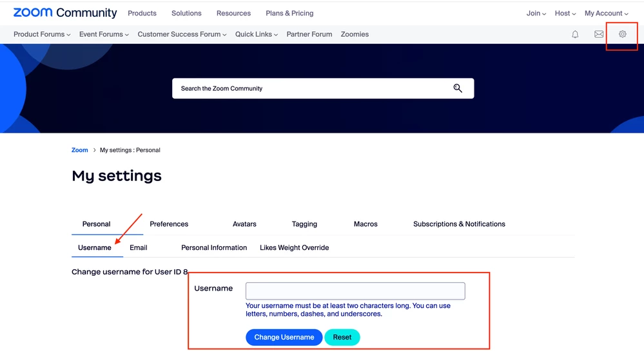
Task: Switch to the Macros tab
Action: 366,224
